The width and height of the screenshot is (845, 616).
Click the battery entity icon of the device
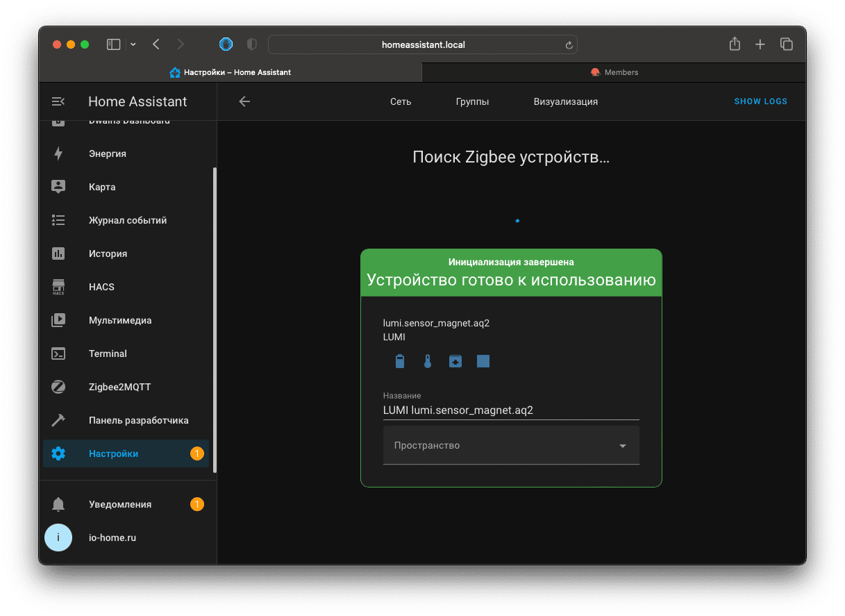click(x=400, y=361)
